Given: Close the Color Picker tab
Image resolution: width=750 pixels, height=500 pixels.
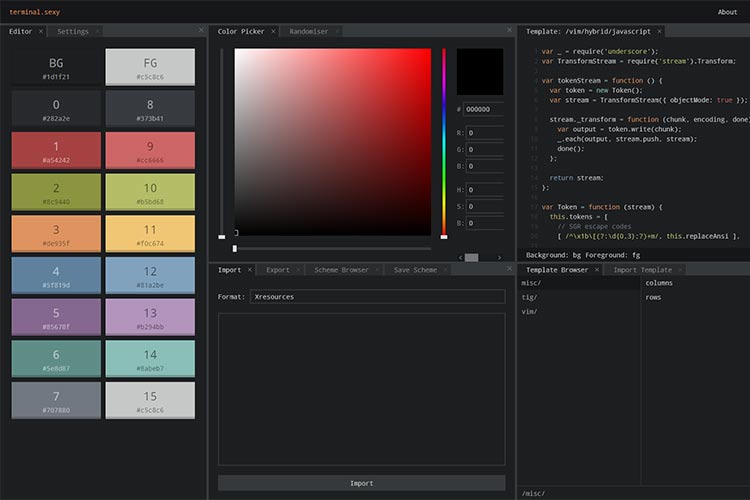Looking at the screenshot, I should [x=273, y=31].
